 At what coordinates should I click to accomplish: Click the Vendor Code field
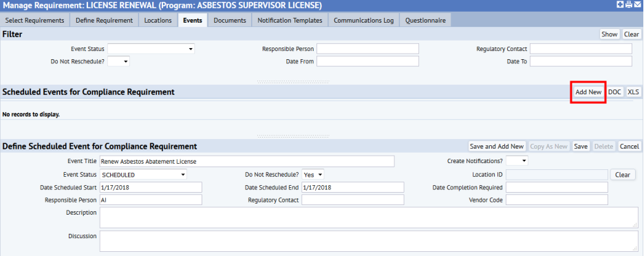click(557, 200)
